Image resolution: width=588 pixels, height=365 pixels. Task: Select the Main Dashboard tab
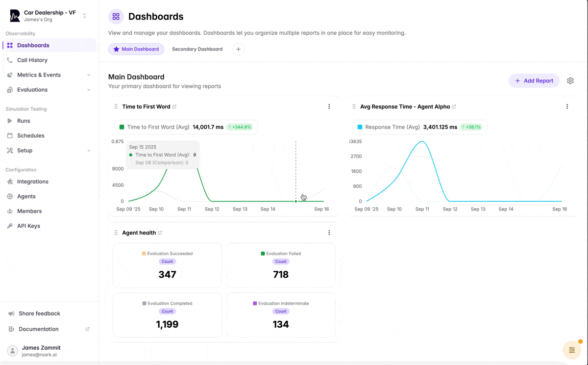136,49
